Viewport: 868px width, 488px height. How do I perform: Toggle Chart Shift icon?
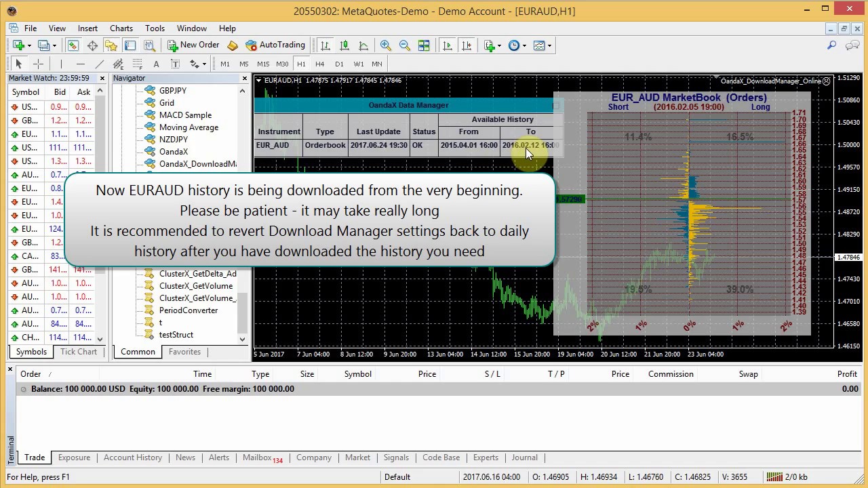[x=466, y=45]
